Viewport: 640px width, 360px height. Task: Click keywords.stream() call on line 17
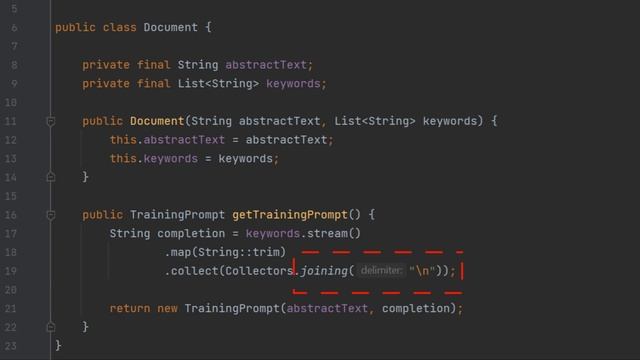(x=303, y=233)
